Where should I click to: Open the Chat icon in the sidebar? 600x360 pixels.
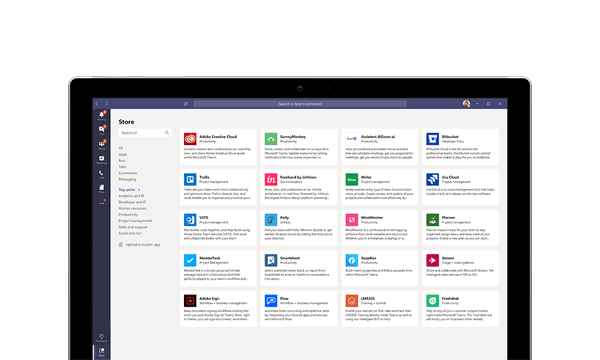101,130
